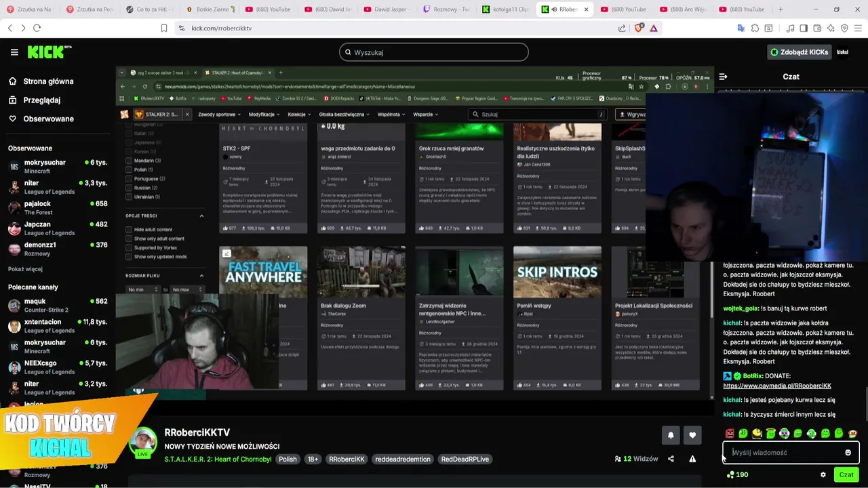This screenshot has height=488, width=868.
Task: Open the translate page icon
Action: click(741, 28)
